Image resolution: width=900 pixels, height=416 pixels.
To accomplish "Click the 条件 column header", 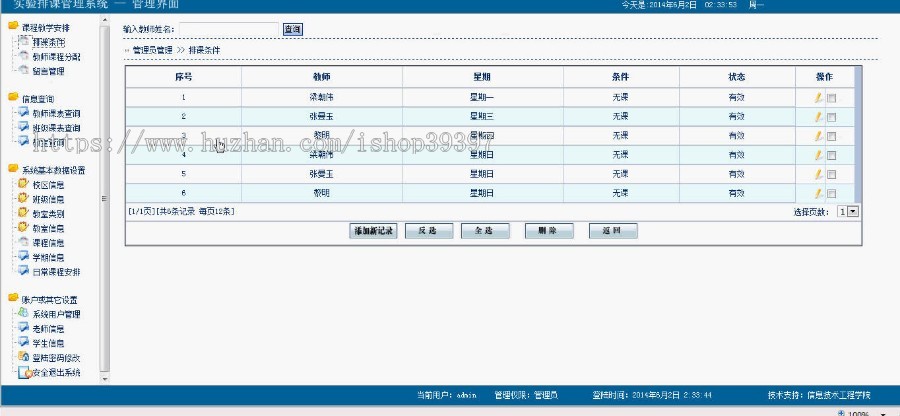I will [620, 77].
